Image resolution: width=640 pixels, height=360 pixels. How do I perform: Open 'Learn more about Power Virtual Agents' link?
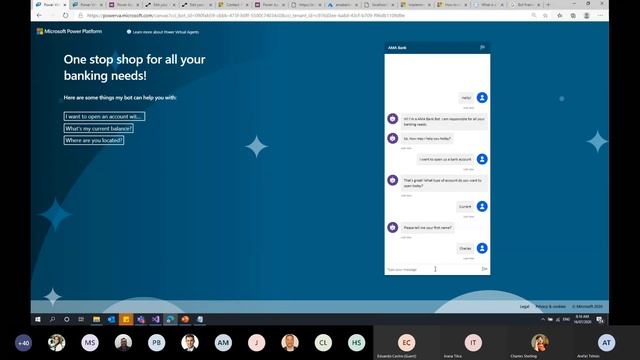click(x=163, y=32)
